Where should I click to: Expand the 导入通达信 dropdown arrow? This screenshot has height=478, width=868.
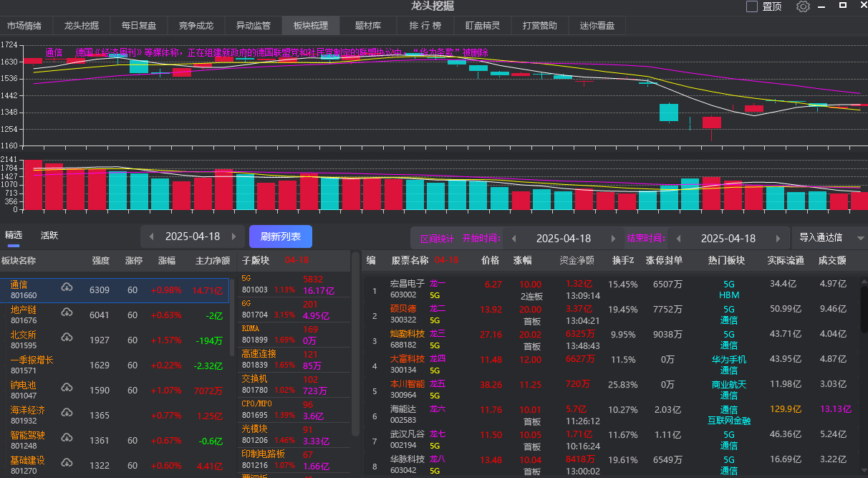click(860, 239)
